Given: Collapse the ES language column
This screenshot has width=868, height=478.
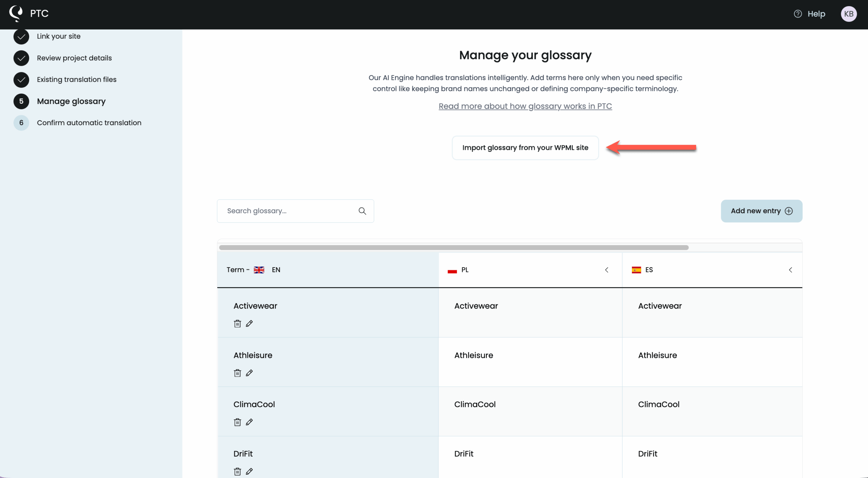Looking at the screenshot, I should point(791,270).
